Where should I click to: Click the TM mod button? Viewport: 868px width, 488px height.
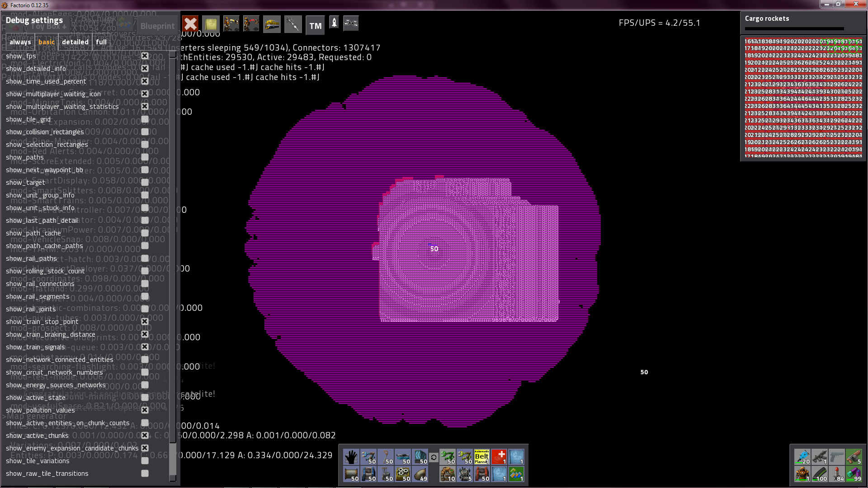pyautogui.click(x=315, y=26)
